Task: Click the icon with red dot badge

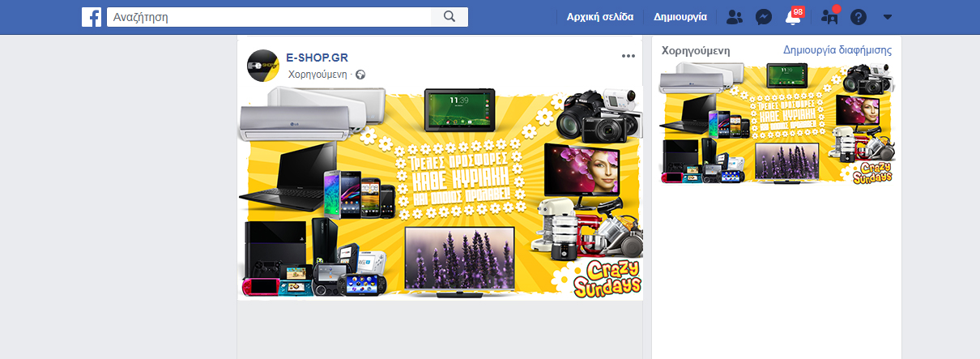Action: pos(829,17)
